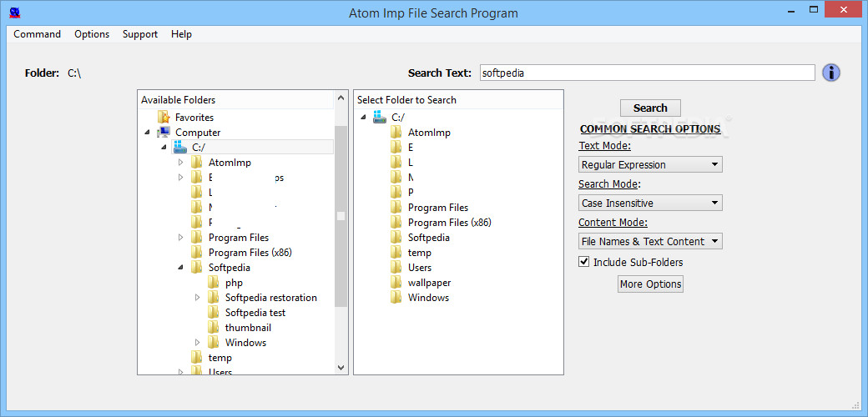Open the Content Mode dropdown

click(650, 241)
